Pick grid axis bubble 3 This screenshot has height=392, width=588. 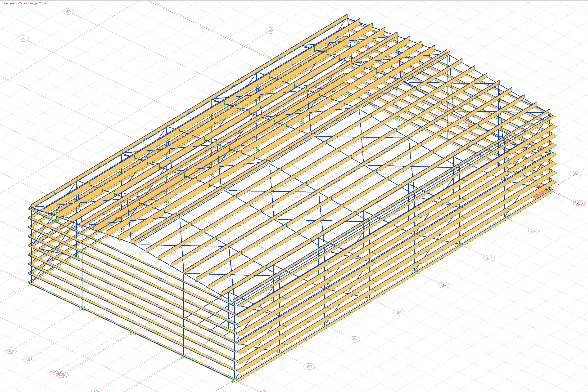click(x=309, y=366)
